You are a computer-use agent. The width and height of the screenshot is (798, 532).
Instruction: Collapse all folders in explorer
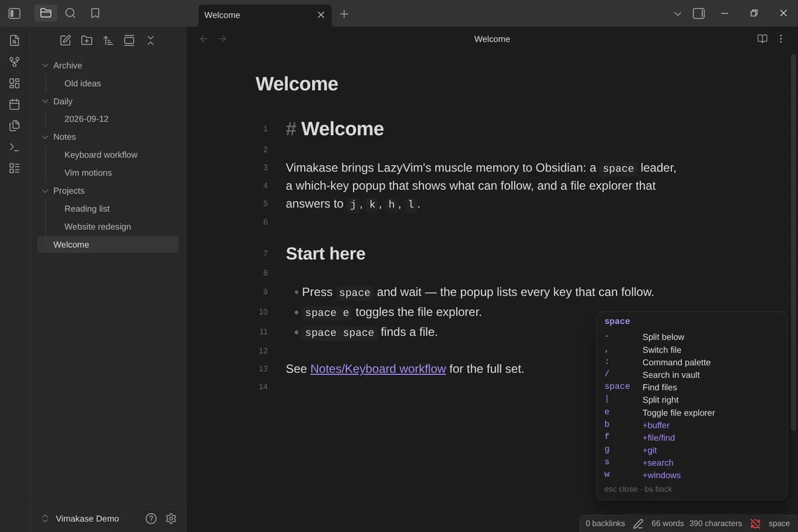coord(150,41)
